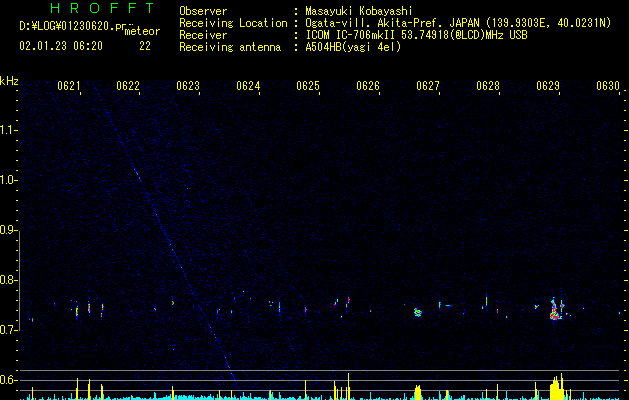Viewport: 629px width, 400px height.
Task: Click the 0.9 kHz frequency label
Action: click(x=8, y=230)
